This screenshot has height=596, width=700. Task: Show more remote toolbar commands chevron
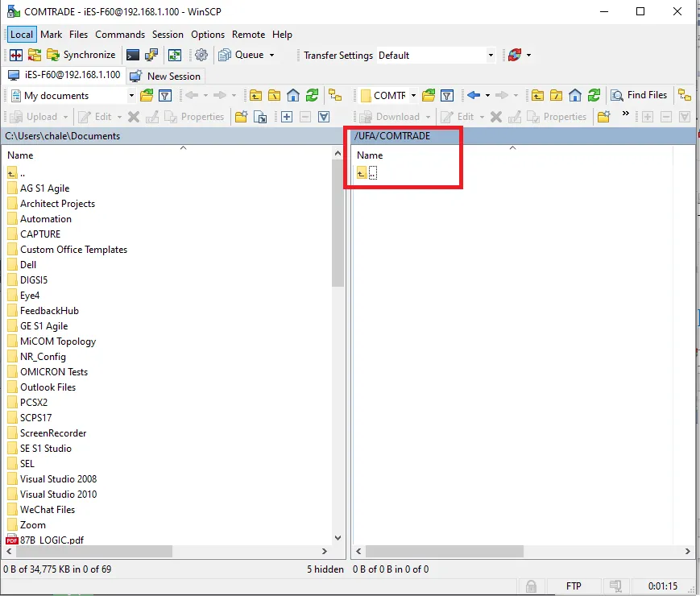pos(626,114)
